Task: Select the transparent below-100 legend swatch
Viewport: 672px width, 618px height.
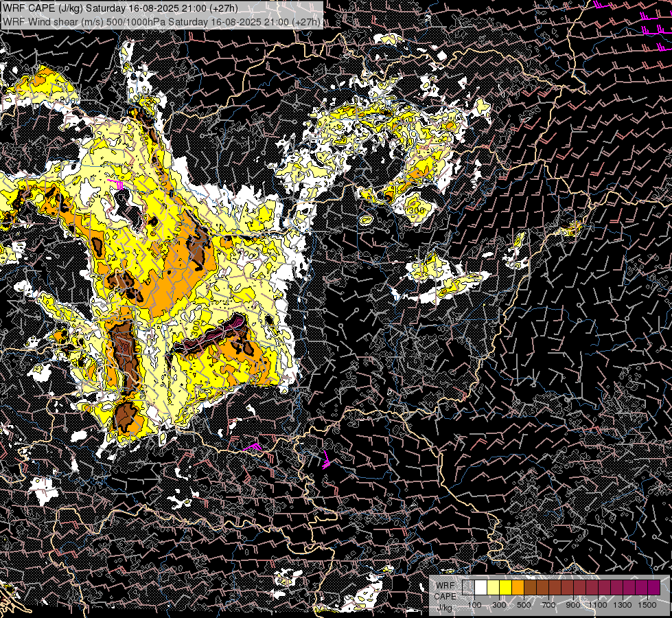Action: click(x=468, y=588)
